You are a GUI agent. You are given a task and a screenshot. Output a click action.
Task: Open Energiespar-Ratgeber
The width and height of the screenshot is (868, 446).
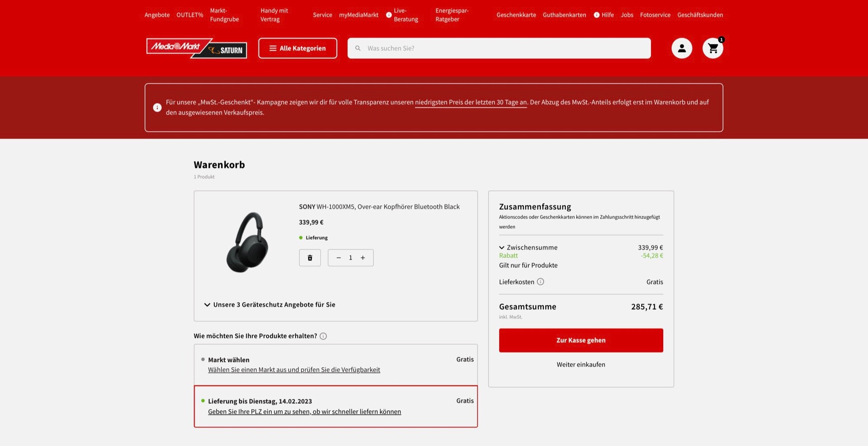452,15
